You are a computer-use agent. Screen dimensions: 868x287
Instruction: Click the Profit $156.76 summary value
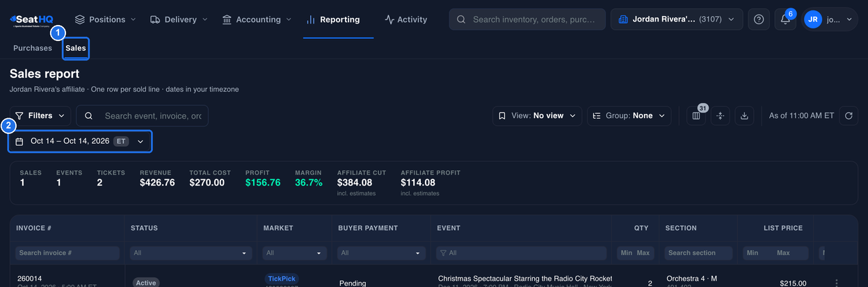point(263,183)
